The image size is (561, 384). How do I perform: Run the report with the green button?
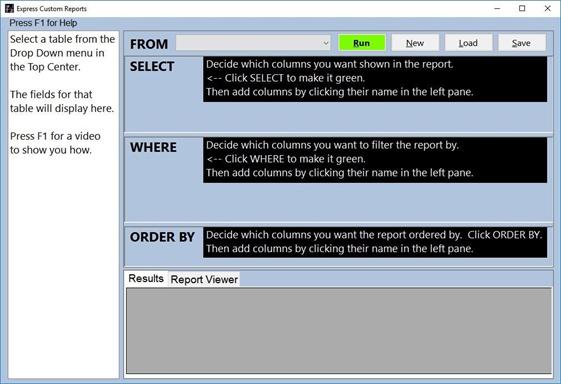[362, 43]
